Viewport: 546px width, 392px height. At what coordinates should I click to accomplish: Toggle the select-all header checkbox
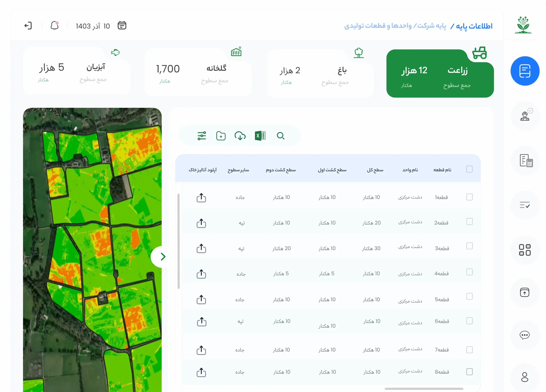[469, 169]
